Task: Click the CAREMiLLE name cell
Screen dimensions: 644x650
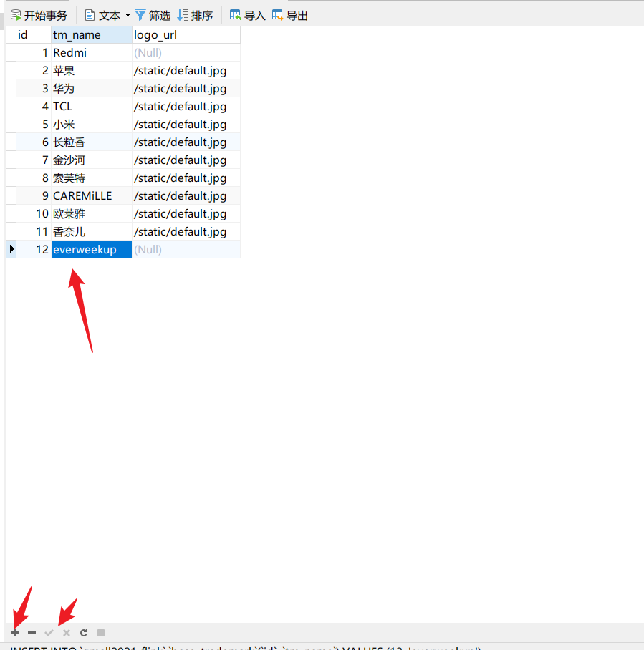Action: point(92,195)
